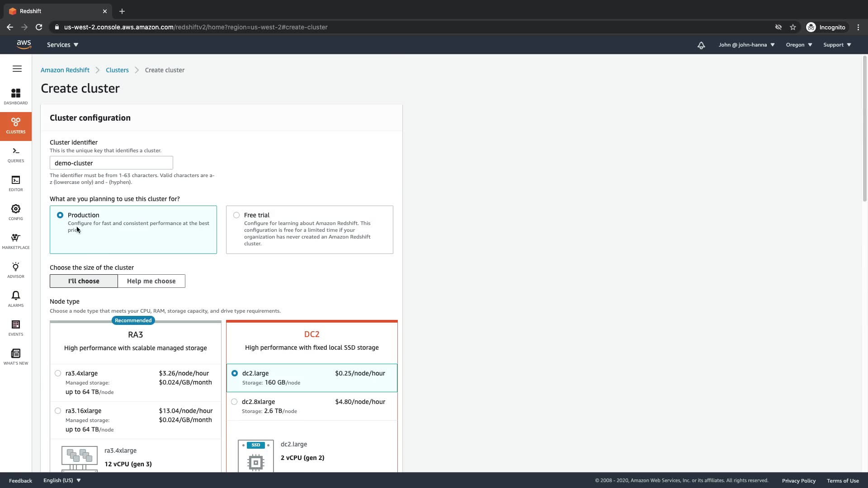Open Alarms bell in sidebar

point(16,299)
